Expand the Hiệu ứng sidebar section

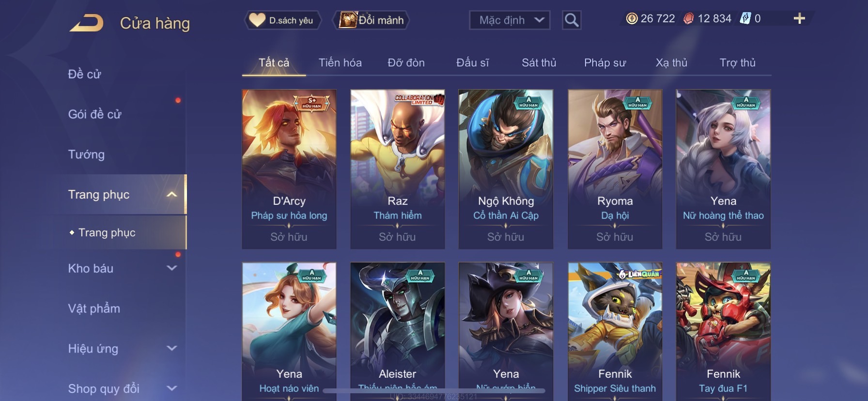[171, 349]
